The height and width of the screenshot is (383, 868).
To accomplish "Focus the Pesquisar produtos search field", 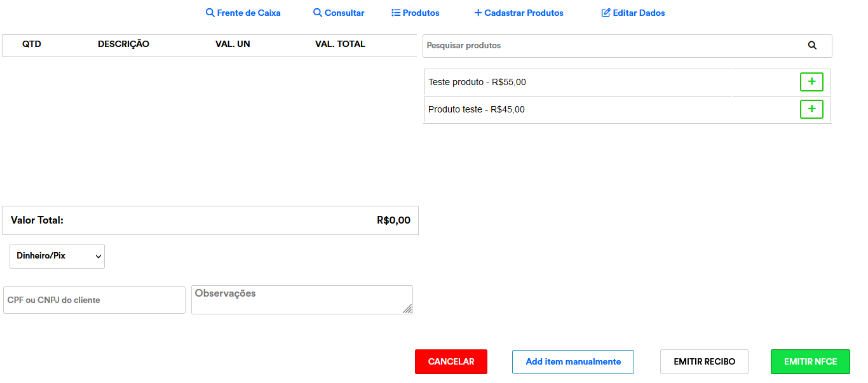I will [x=610, y=46].
